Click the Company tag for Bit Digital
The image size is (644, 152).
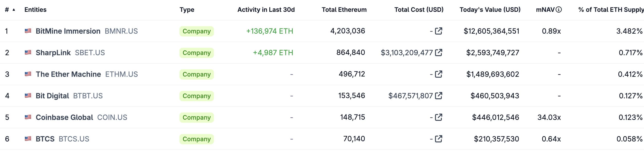point(196,96)
